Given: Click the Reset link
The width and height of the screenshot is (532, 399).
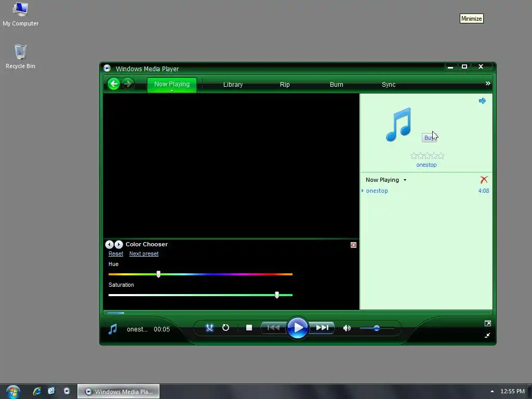Looking at the screenshot, I should pyautogui.click(x=116, y=254).
